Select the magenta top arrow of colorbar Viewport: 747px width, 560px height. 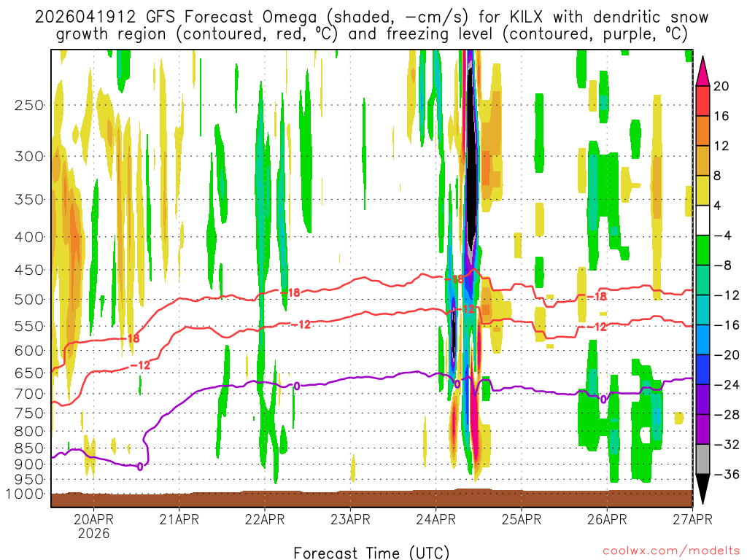point(703,71)
